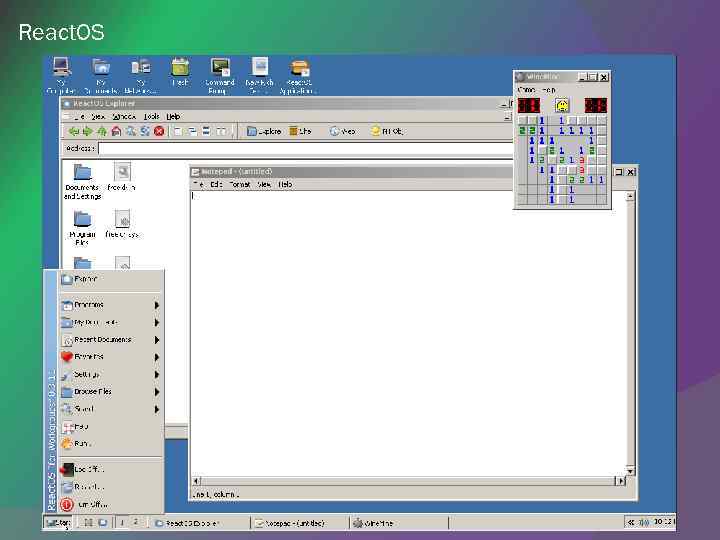Expand Browse Files submenu in Start menu
Screen dimensions: 720x540
[110, 392]
